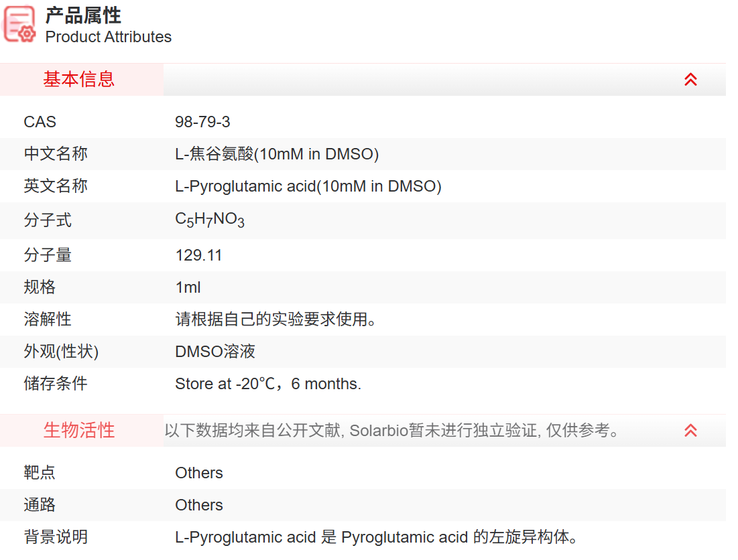Viewport: 738px width, 560px height.
Task: Click the Store at -20℃ storage condition
Action: pos(268,384)
